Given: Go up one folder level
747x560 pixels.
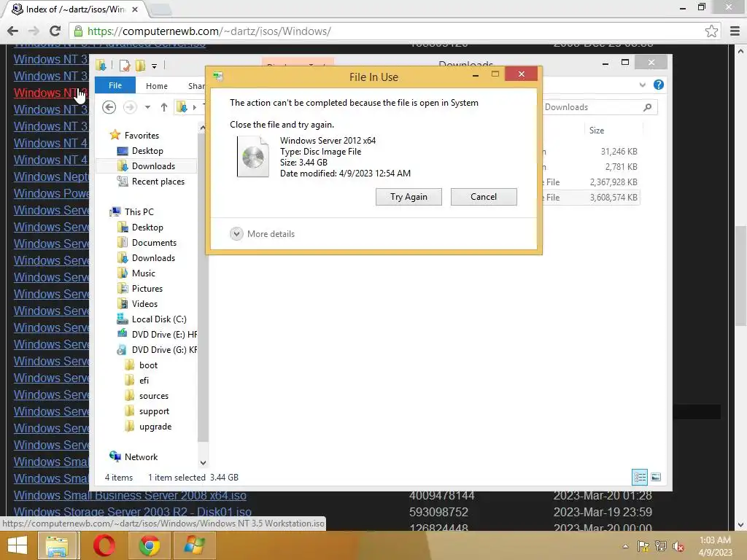Looking at the screenshot, I should coord(164,107).
